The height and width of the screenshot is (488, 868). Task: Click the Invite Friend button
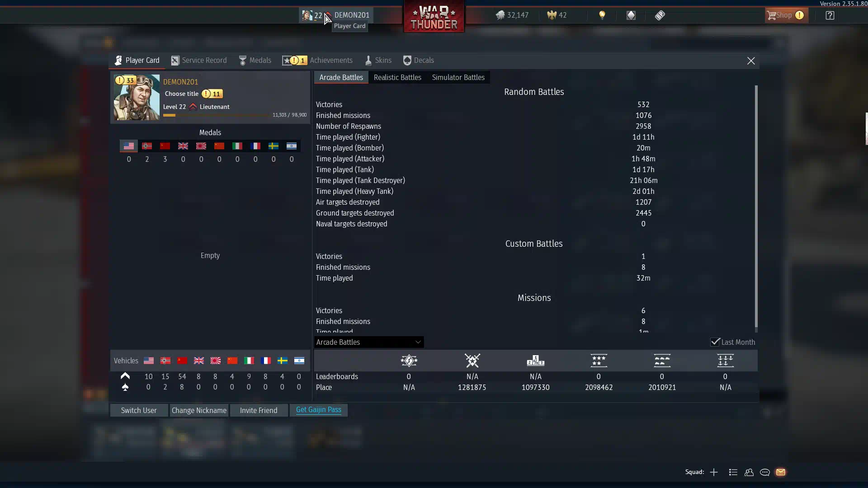(x=259, y=410)
